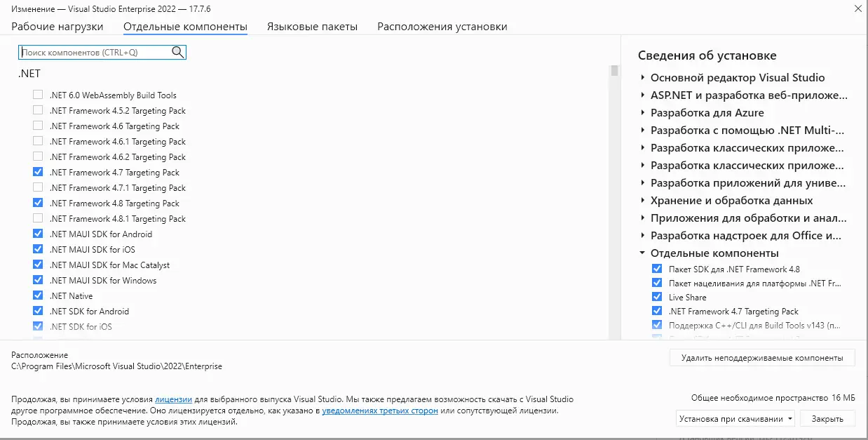Deselect the .NET Native component
The image size is (868, 440).
coord(38,295)
